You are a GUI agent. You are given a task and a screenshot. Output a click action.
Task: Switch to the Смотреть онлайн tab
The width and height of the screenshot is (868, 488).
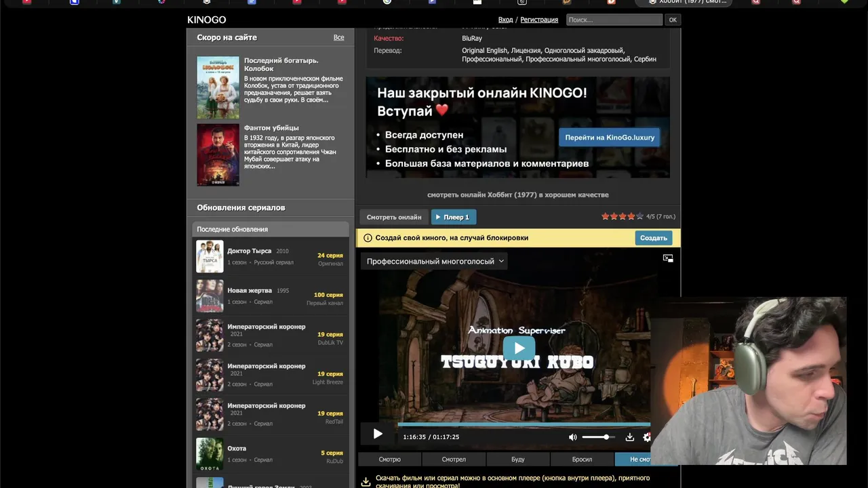click(394, 217)
